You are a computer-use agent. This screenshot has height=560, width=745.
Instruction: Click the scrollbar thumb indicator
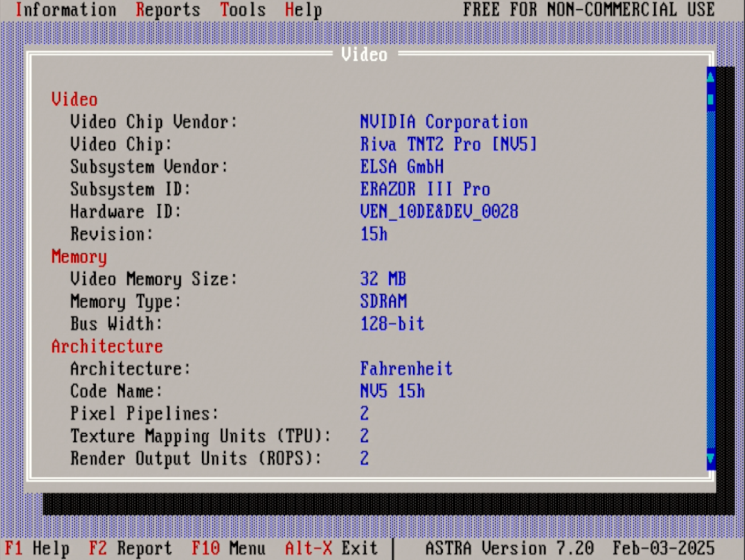711,99
